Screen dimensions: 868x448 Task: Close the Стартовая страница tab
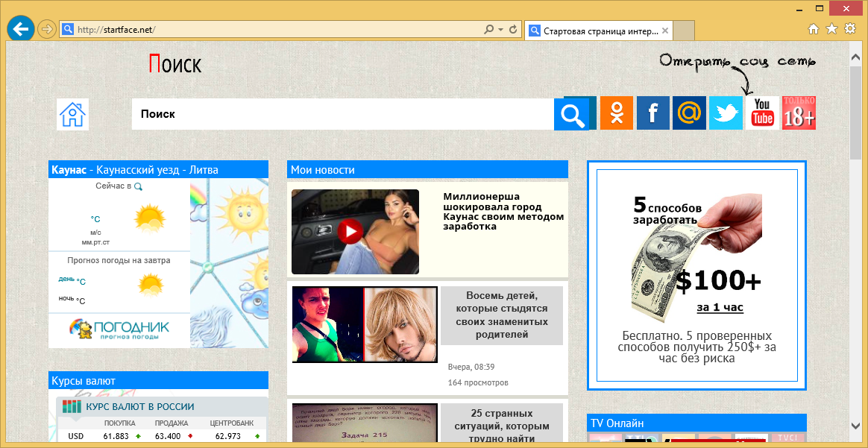click(665, 31)
